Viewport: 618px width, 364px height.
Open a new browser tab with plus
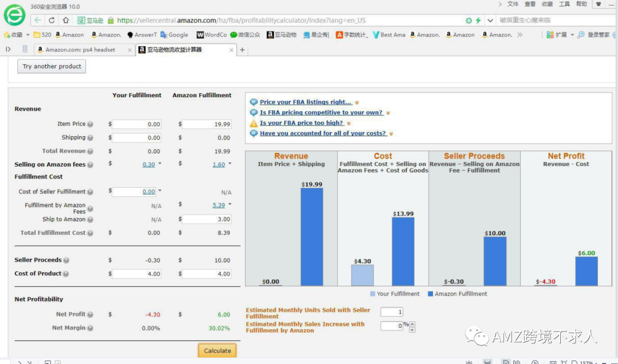(x=243, y=50)
